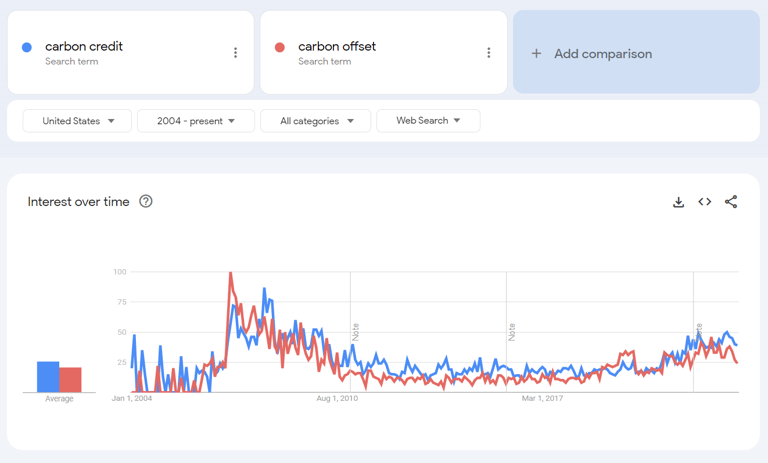
Task: Click the Note marker near Aug 2010
Action: (x=355, y=331)
